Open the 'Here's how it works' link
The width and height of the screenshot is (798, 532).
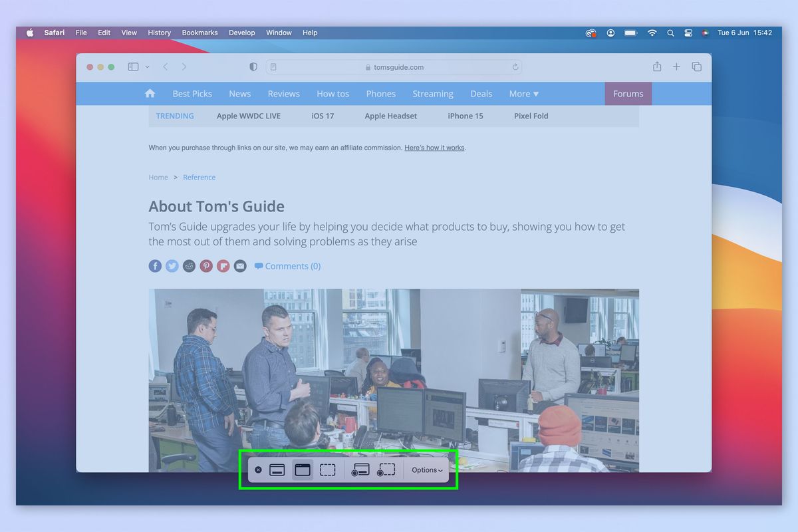point(434,148)
